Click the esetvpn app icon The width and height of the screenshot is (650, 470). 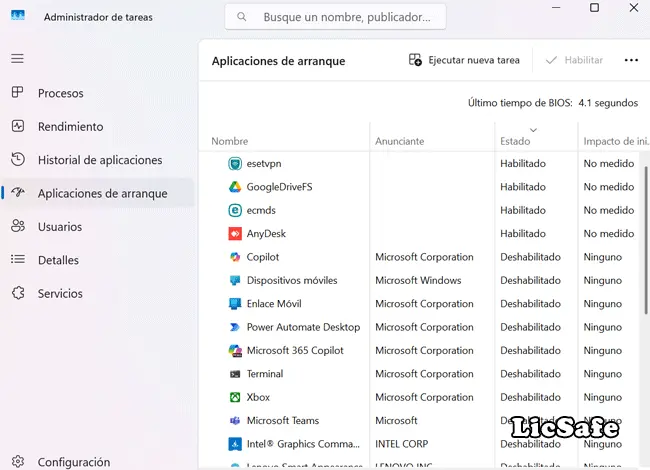click(x=235, y=164)
